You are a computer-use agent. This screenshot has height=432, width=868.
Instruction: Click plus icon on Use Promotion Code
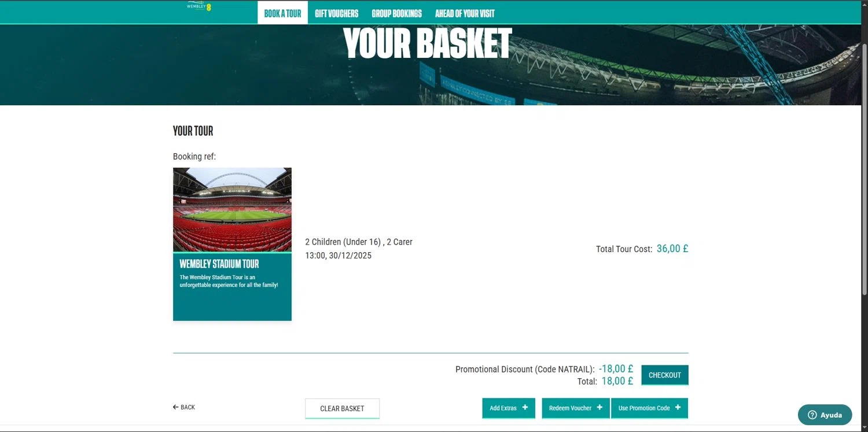point(678,407)
